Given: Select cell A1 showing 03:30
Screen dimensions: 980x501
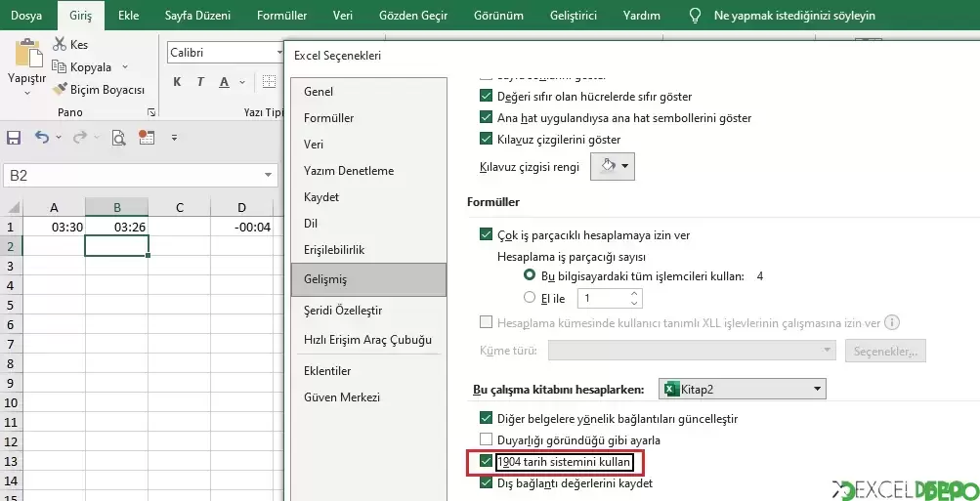Looking at the screenshot, I should pyautogui.click(x=54, y=227).
